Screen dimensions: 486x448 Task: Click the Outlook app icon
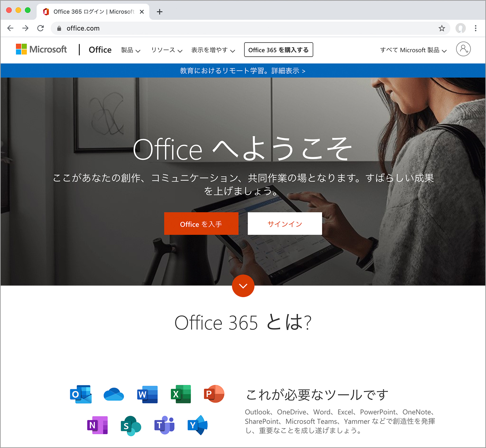[x=81, y=394]
